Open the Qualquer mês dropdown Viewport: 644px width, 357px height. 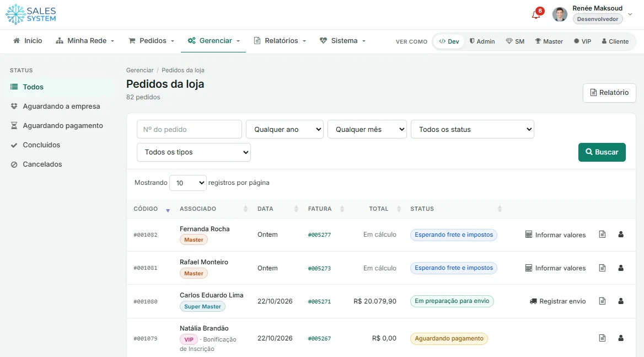[367, 130]
